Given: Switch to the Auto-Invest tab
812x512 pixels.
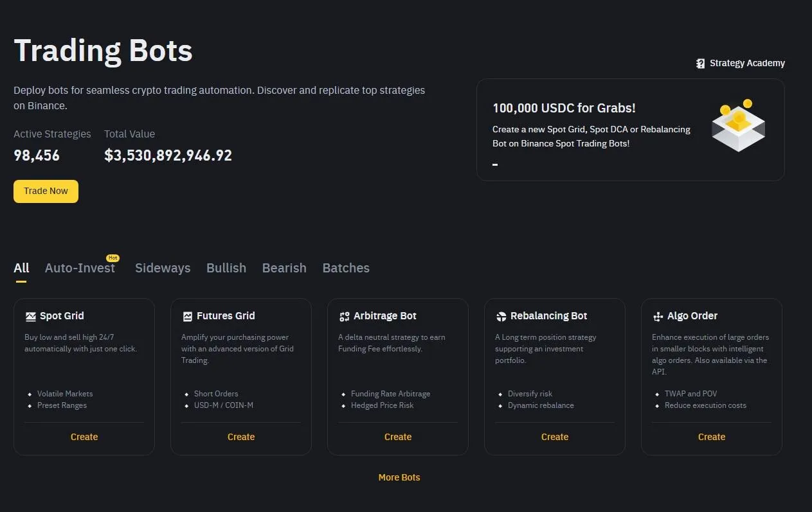Looking at the screenshot, I should (80, 268).
